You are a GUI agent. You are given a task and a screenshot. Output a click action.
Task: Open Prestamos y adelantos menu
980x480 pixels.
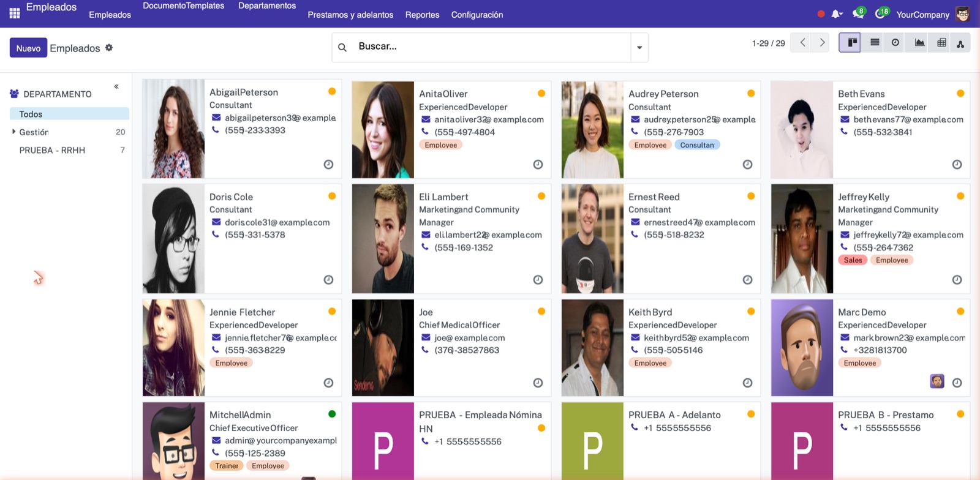350,15
